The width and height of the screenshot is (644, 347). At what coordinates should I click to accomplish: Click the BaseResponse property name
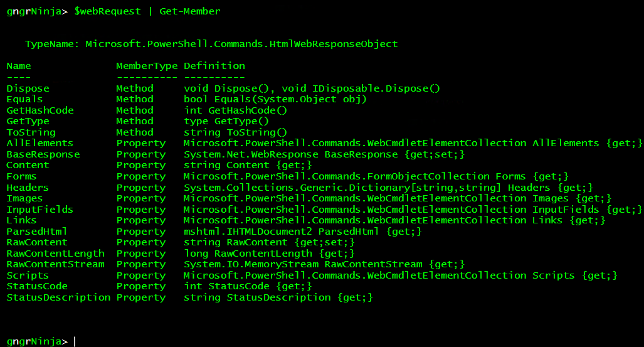coord(43,154)
